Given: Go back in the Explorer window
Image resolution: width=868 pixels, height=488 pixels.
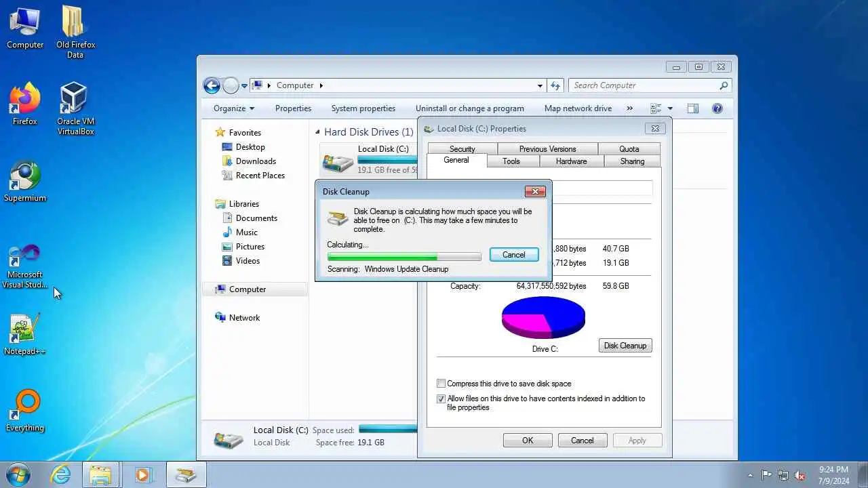Looking at the screenshot, I should [212, 85].
